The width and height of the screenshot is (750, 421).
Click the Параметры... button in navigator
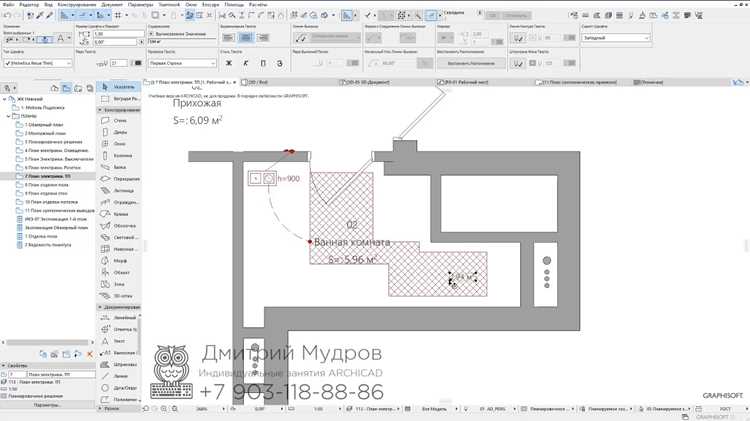tap(47, 405)
